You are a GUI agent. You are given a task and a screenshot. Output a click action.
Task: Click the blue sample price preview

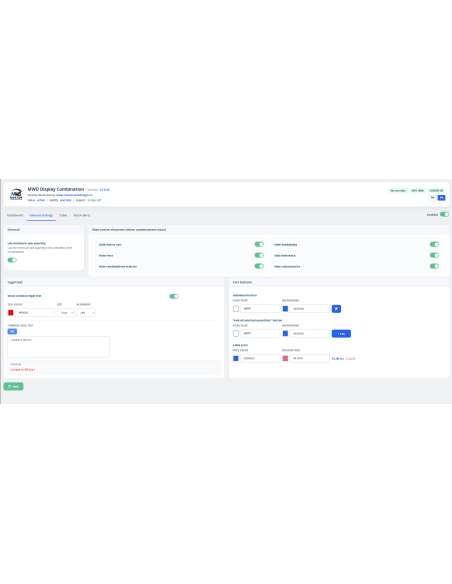coord(338,359)
